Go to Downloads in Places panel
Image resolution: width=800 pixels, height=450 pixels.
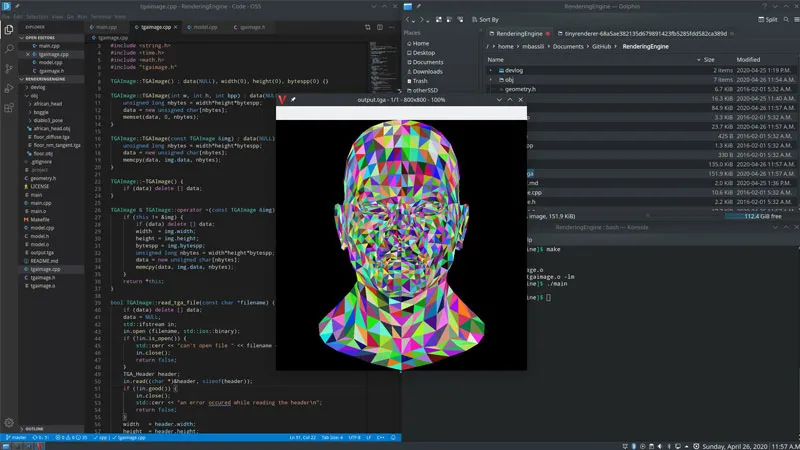coord(427,71)
